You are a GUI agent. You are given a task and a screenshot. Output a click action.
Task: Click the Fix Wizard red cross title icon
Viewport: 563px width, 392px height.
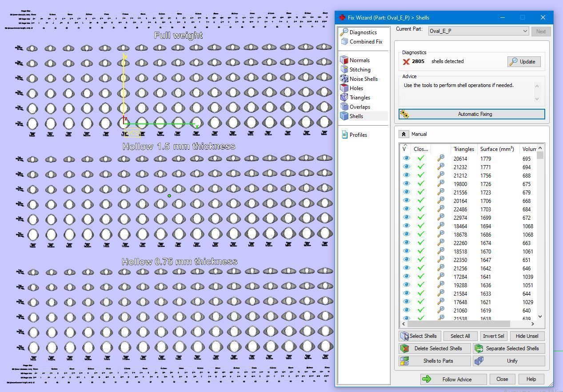pos(342,18)
